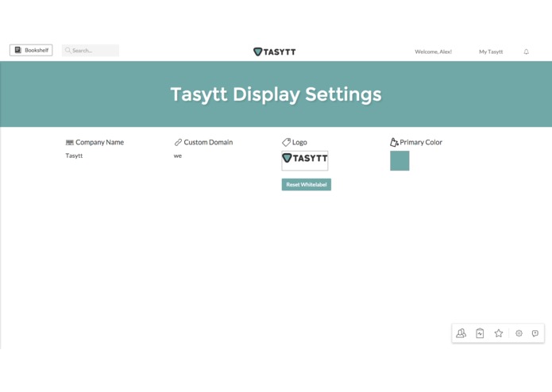Open the users icon in bottom toolbar
The width and height of the screenshot is (552, 392).
tap(461, 333)
